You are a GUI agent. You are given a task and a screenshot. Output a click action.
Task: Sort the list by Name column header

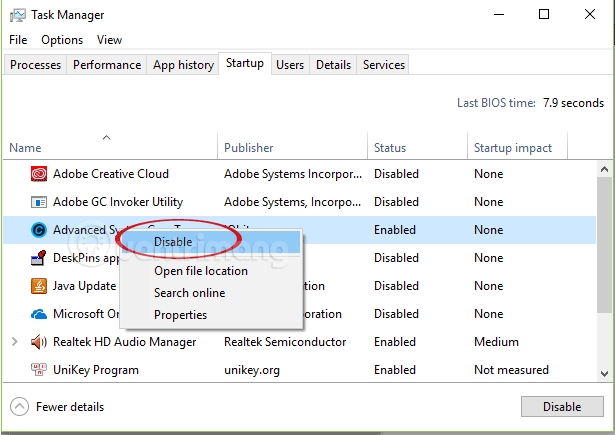pyautogui.click(x=26, y=148)
